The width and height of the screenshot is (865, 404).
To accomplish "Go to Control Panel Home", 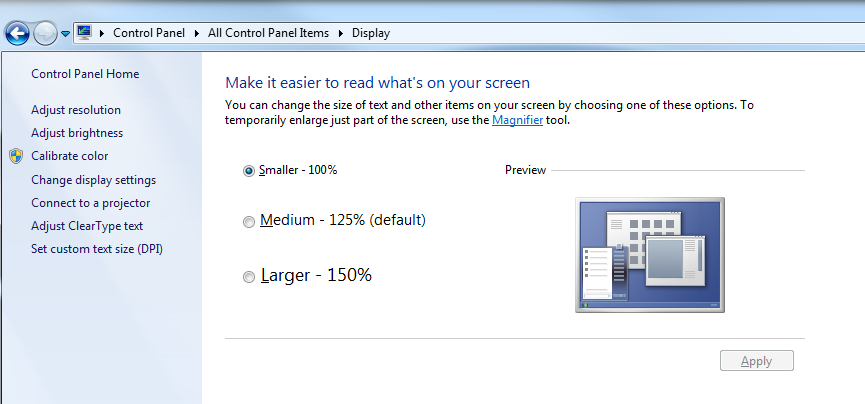I will [85, 74].
